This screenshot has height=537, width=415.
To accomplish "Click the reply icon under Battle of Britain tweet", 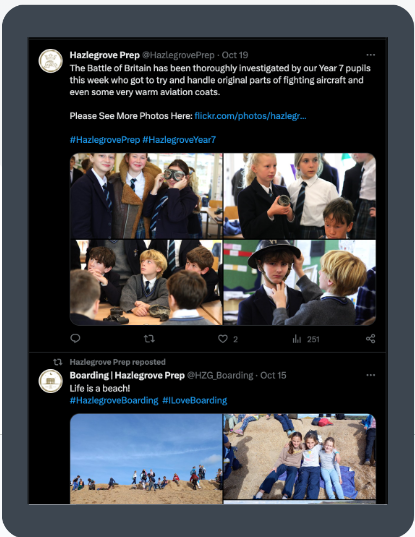I will tap(75, 339).
